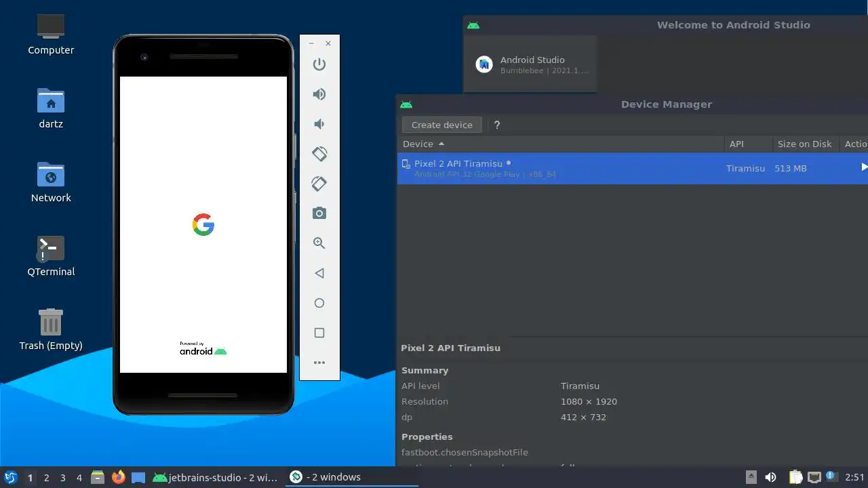Close the emulator toolbar window
The height and width of the screenshot is (488, 868).
pos(328,43)
